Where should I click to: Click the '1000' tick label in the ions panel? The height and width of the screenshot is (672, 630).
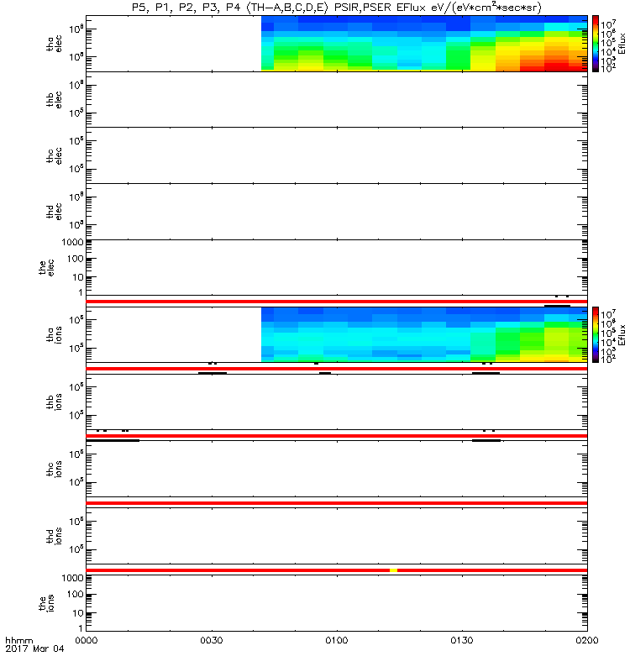(x=72, y=578)
